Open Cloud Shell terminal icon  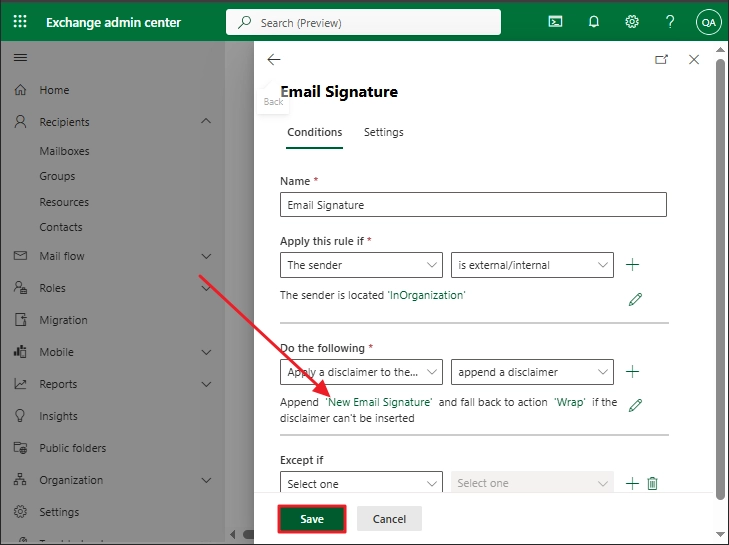click(x=555, y=21)
